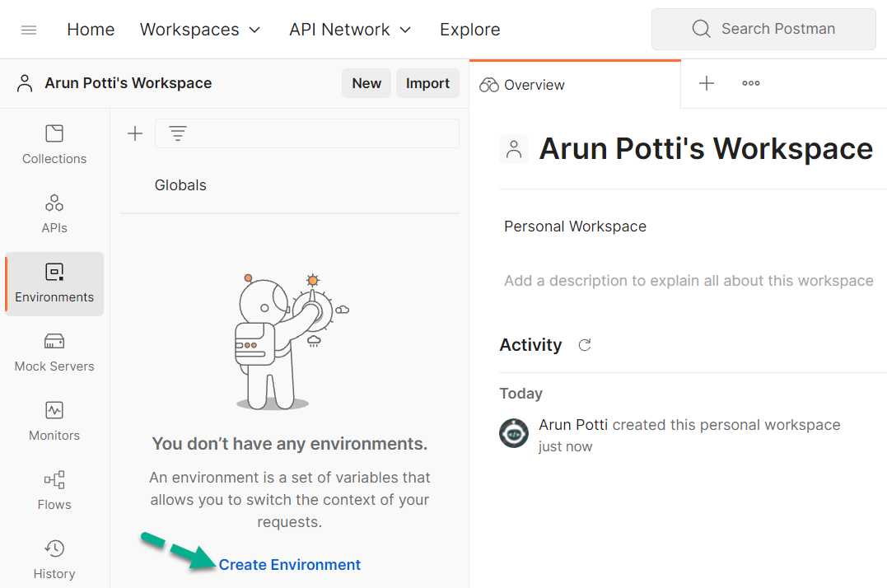Open the Flows panel

[x=54, y=491]
